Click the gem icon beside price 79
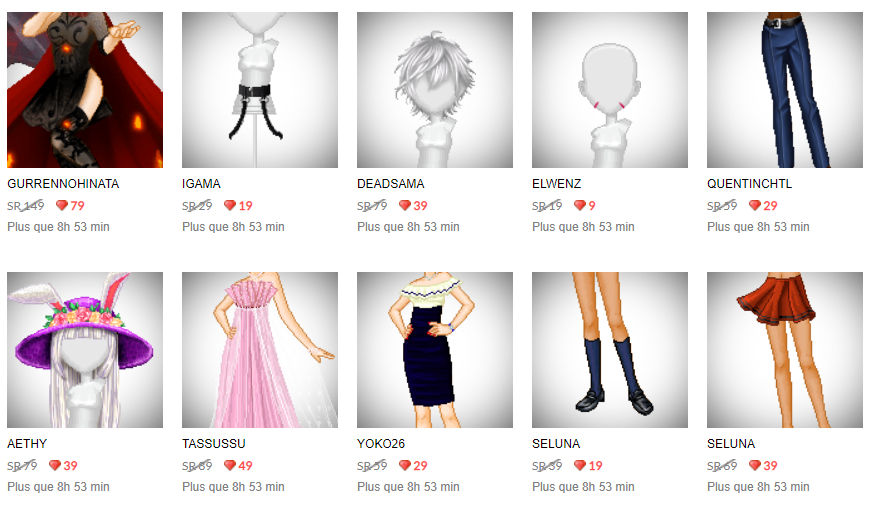 pos(62,205)
